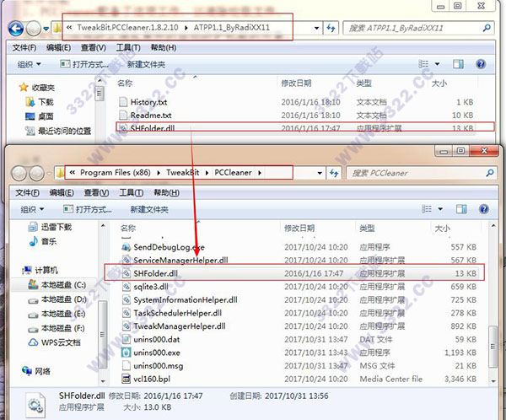This screenshot has width=506, height=420.
Task: Expand arrow after PCCleaner in breadcrumb
Action: click(260, 173)
